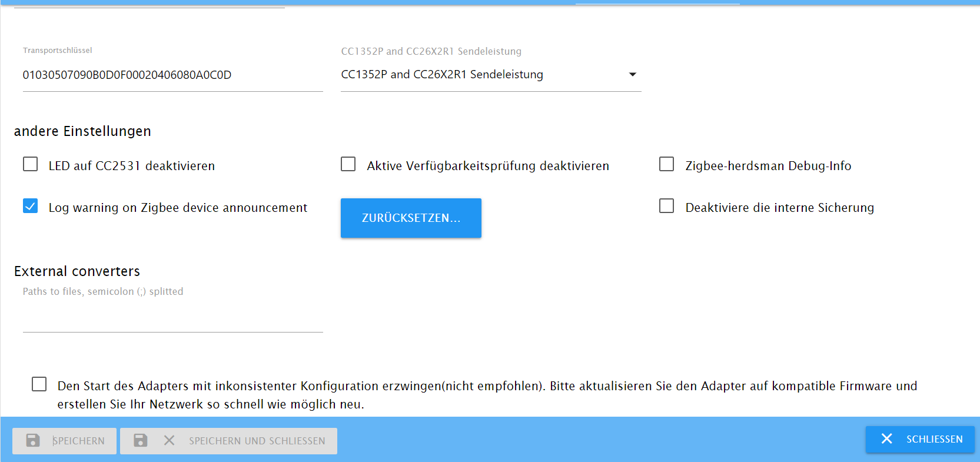Click the X icon in Speichern und Schliessen
Image resolution: width=980 pixels, height=462 pixels.
point(170,440)
